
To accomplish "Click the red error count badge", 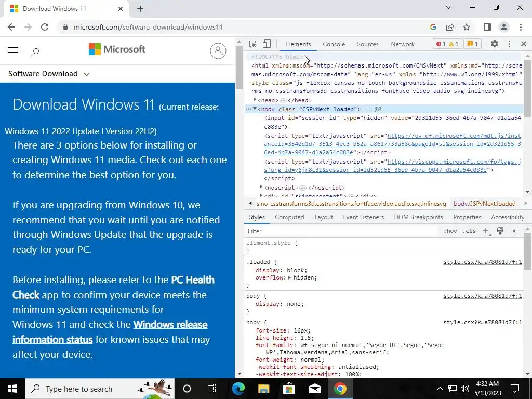I will point(441,44).
